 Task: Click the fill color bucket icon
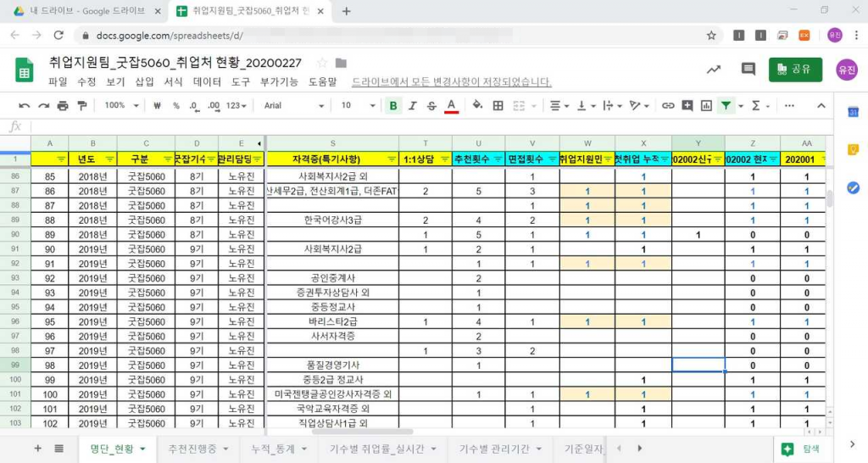(477, 106)
